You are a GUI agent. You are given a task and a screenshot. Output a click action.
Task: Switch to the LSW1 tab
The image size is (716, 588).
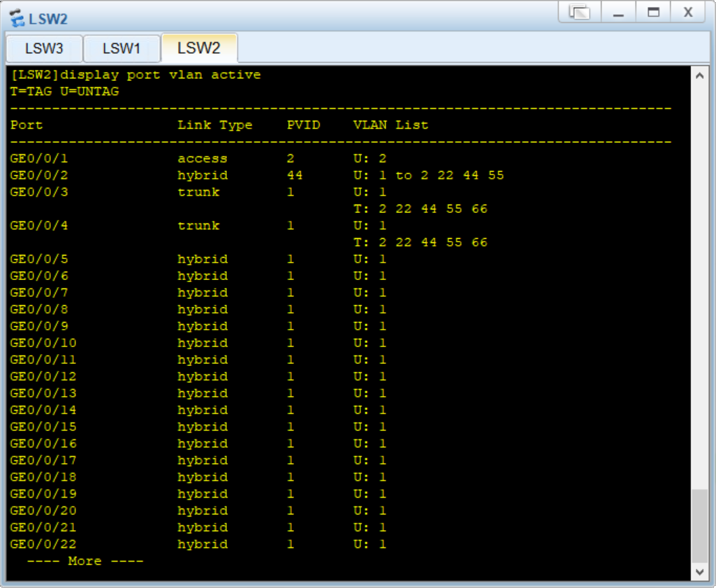[x=122, y=48]
